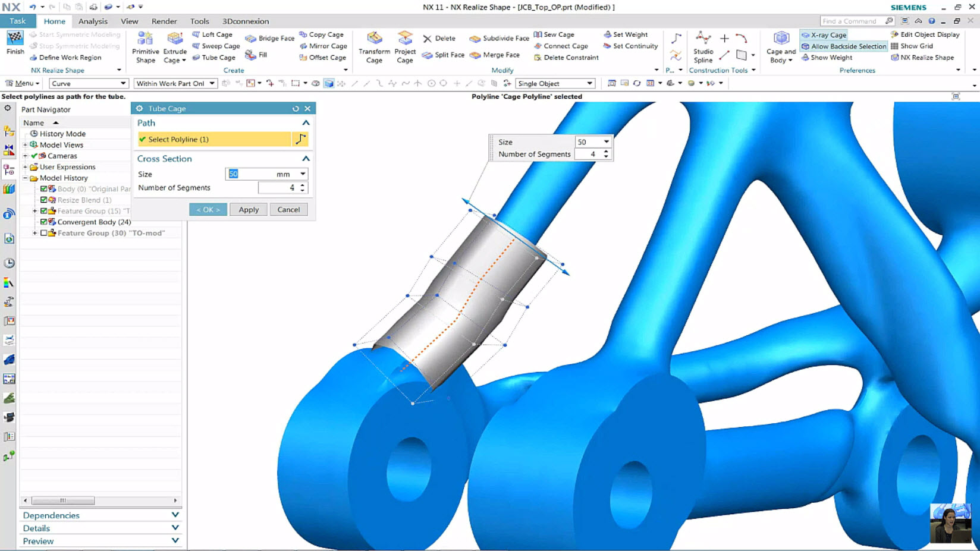Use the Mirror Cage tool

pyautogui.click(x=323, y=46)
